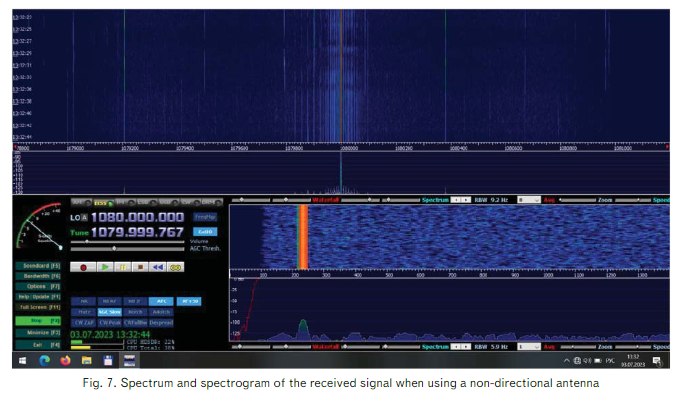
Task: Switch to Full Screen [F11]
Action: pyautogui.click(x=38, y=307)
